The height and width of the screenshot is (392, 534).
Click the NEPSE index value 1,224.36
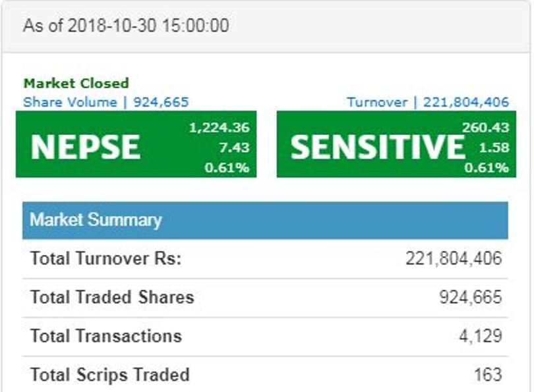219,128
